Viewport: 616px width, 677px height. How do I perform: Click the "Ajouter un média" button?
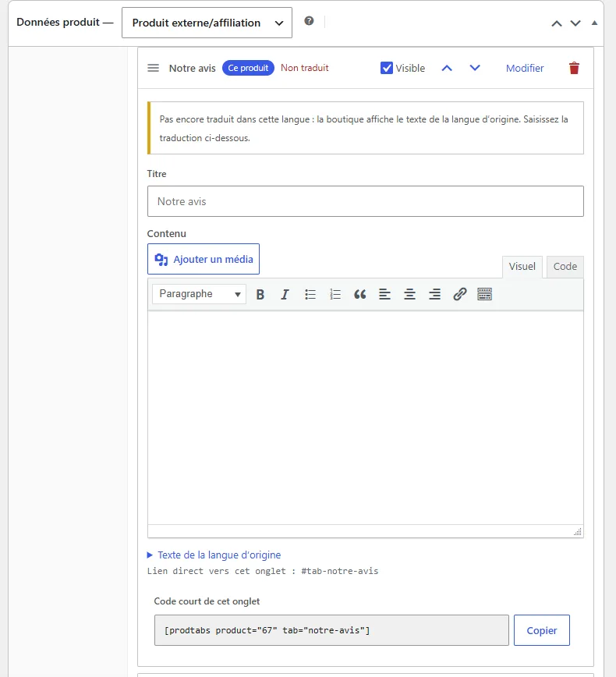(204, 259)
